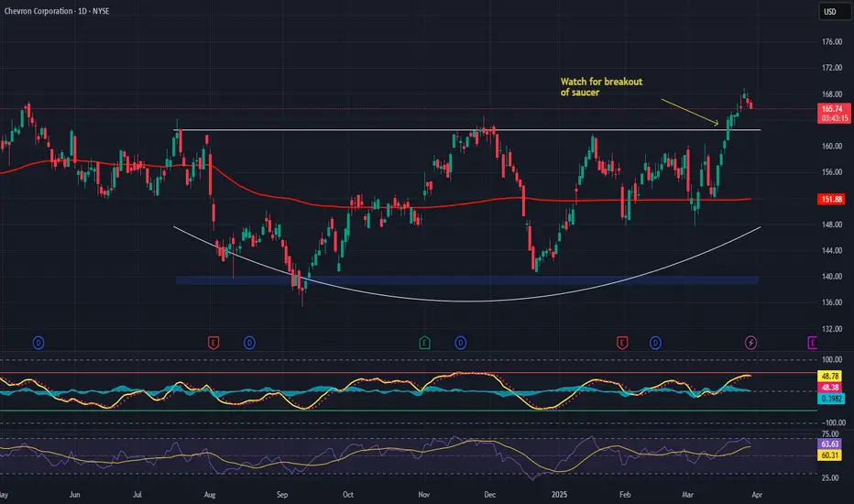Image resolution: width=854 pixels, height=504 pixels.
Task: Click the 132.00 price axis label
Action: tap(832, 329)
